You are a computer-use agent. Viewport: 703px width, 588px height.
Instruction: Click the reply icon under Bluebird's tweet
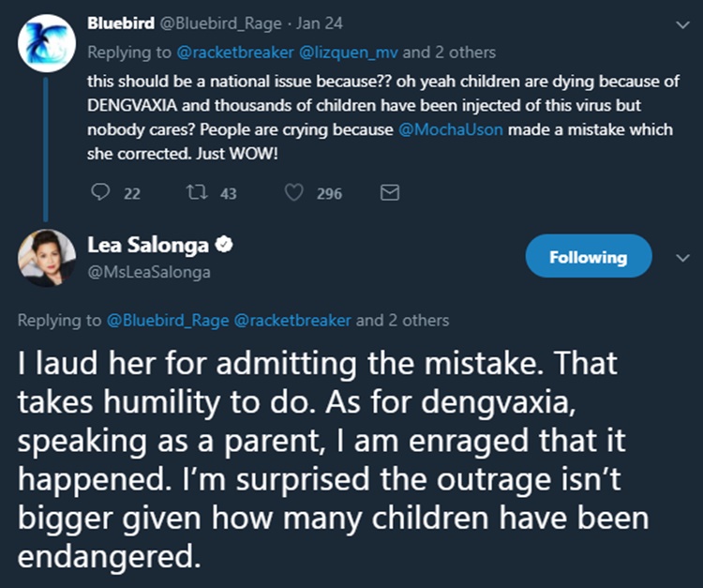click(x=101, y=193)
